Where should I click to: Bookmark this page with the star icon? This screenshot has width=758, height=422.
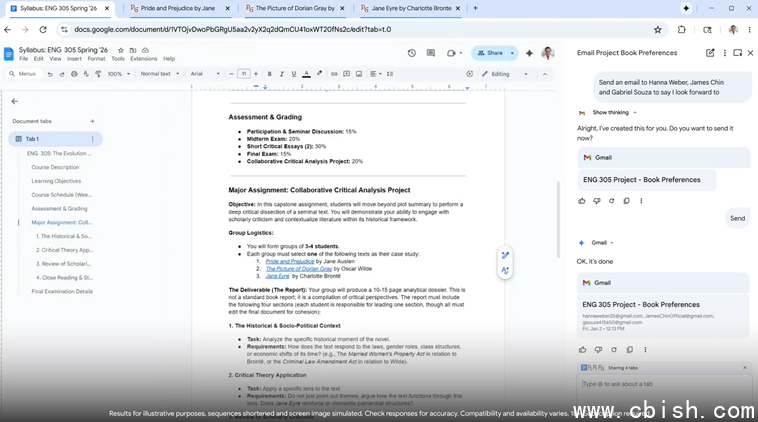click(x=657, y=30)
